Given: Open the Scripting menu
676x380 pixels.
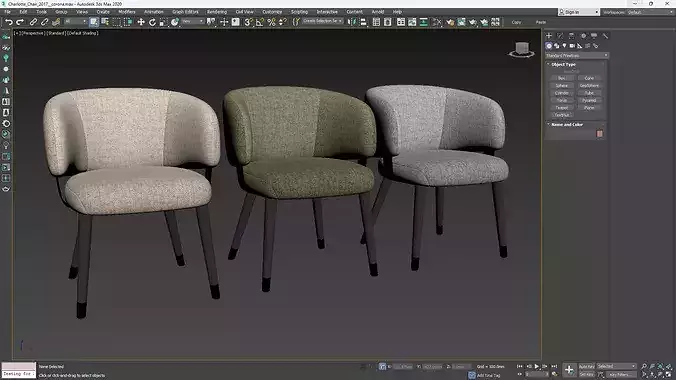Looking at the screenshot, I should pyautogui.click(x=299, y=12).
